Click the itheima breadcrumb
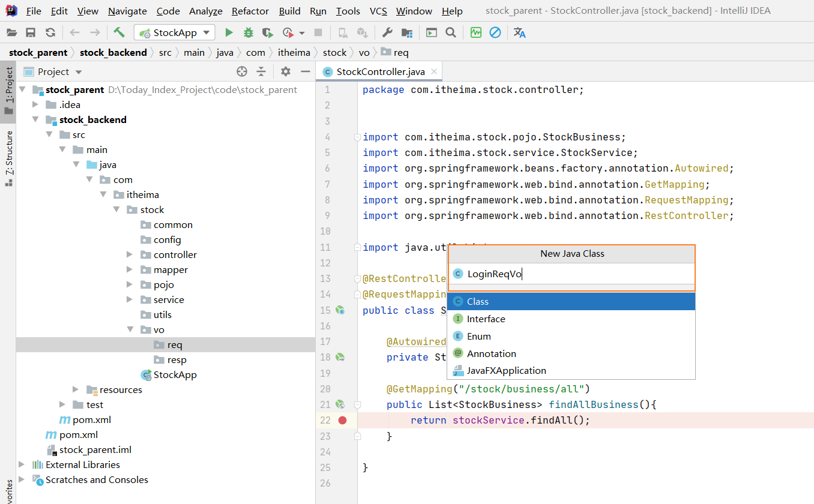 (x=293, y=52)
